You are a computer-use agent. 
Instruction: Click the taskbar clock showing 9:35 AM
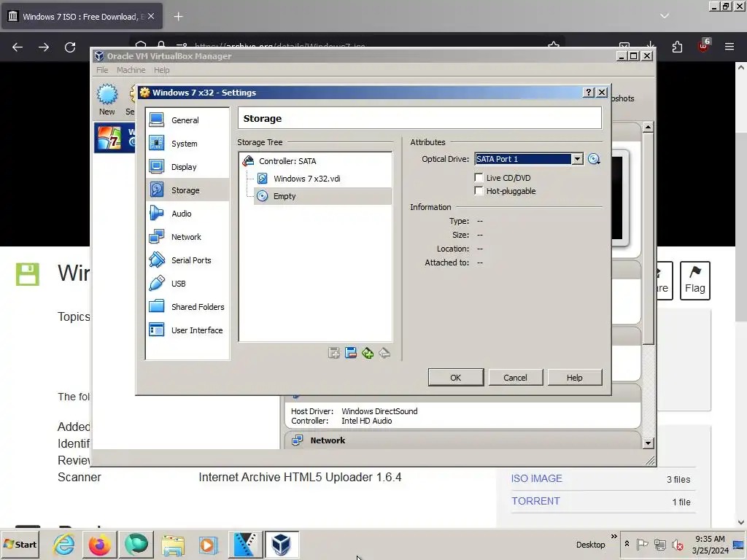(x=710, y=544)
